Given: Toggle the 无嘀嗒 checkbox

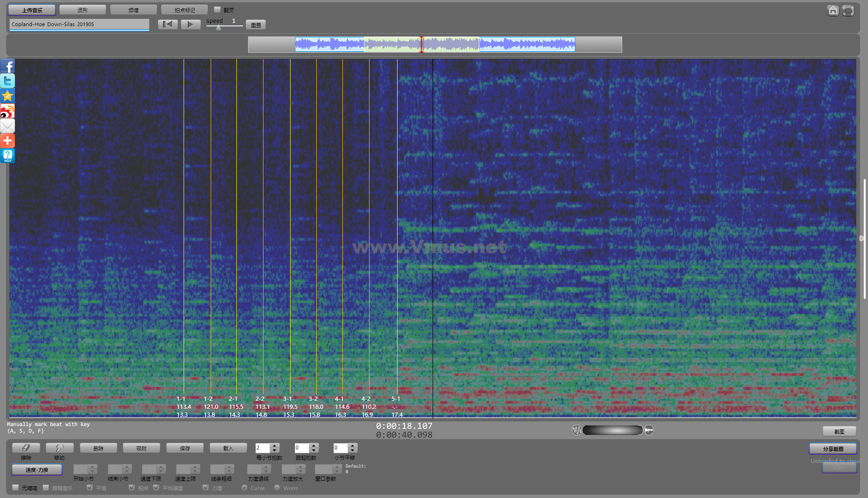Looking at the screenshot, I should coord(15,487).
